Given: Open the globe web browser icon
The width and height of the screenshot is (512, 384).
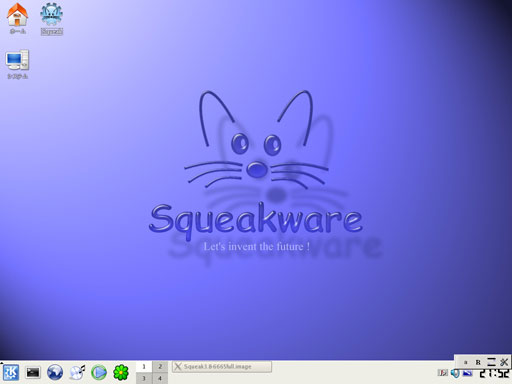Looking at the screenshot, I should click(x=55, y=372).
